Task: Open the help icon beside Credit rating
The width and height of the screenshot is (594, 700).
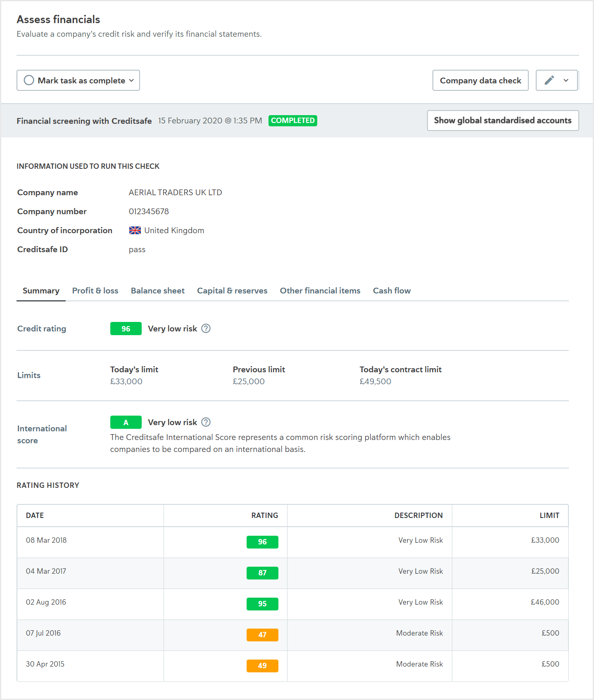Action: (206, 329)
